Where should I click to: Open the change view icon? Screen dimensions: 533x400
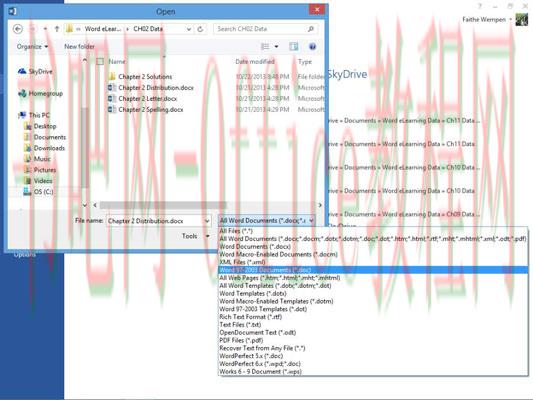tap(265, 47)
